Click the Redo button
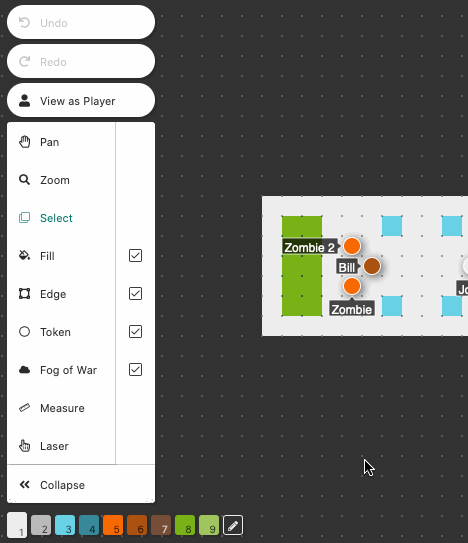This screenshot has height=543, width=468. [x=81, y=61]
